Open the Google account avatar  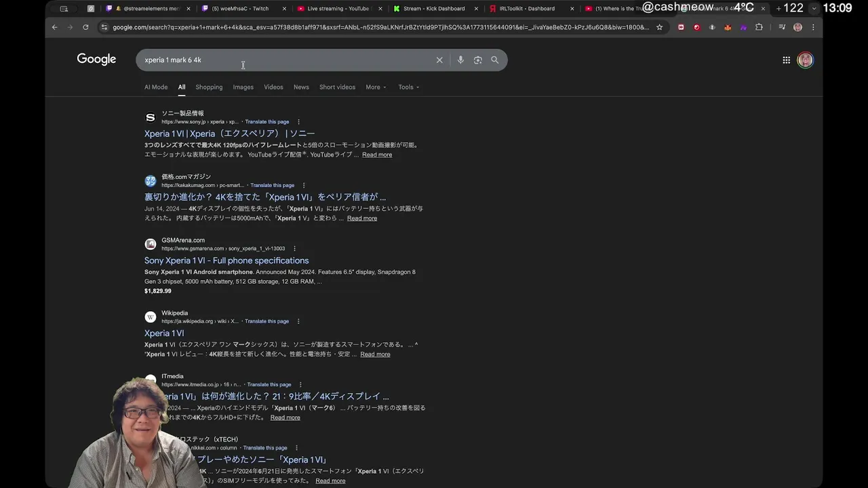tap(806, 60)
